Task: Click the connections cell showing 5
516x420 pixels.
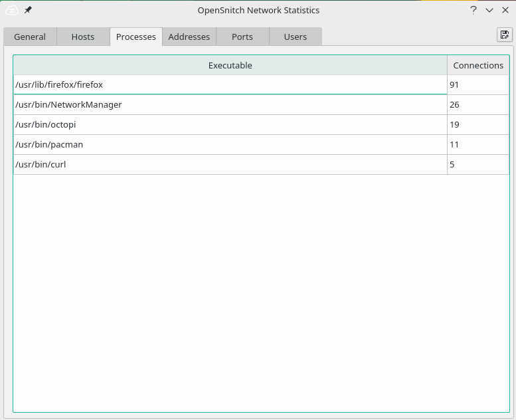Action: 478,164
